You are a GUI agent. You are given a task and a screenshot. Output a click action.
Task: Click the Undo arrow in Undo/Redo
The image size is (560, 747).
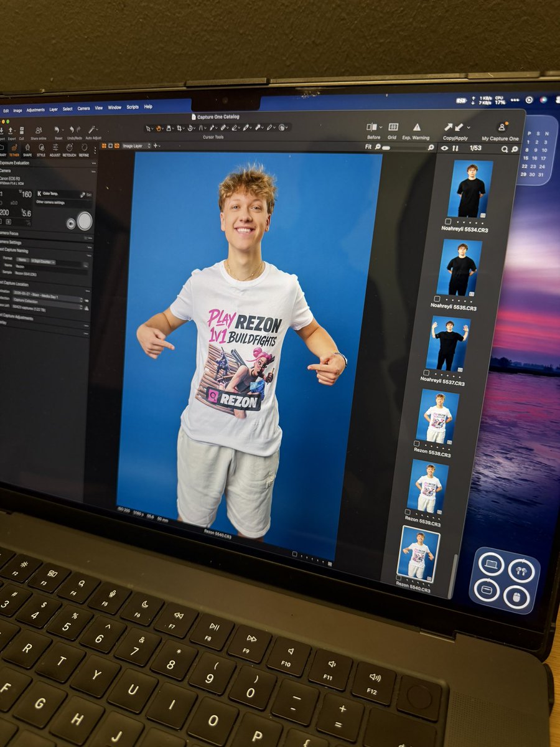pos(72,130)
